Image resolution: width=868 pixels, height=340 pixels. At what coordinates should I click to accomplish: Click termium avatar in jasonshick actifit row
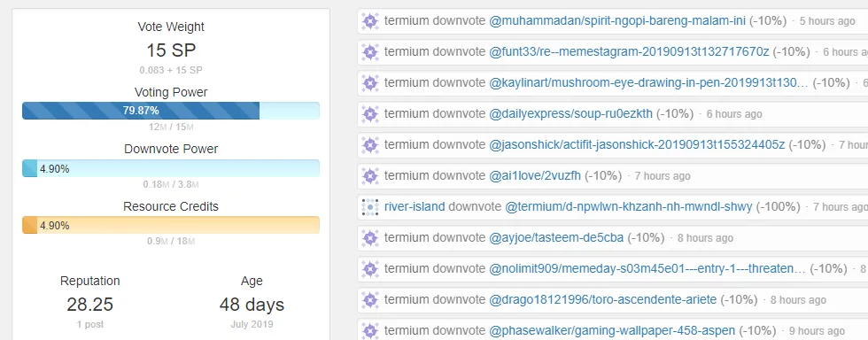tap(370, 145)
